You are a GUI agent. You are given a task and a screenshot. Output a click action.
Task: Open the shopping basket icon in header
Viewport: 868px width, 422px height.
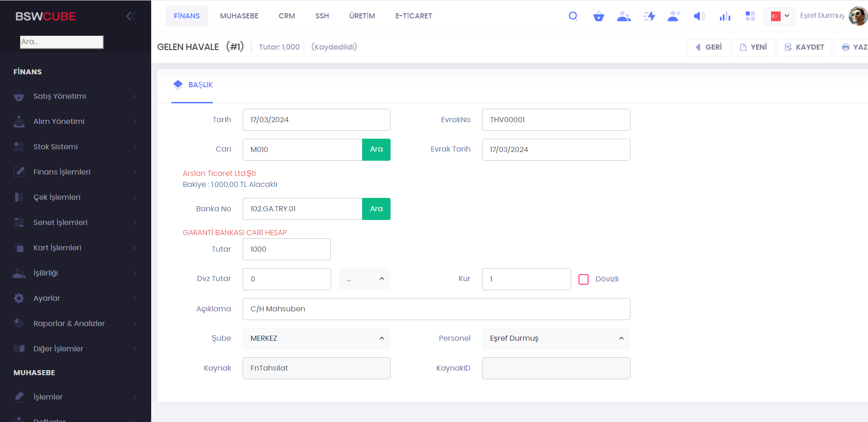[598, 16]
